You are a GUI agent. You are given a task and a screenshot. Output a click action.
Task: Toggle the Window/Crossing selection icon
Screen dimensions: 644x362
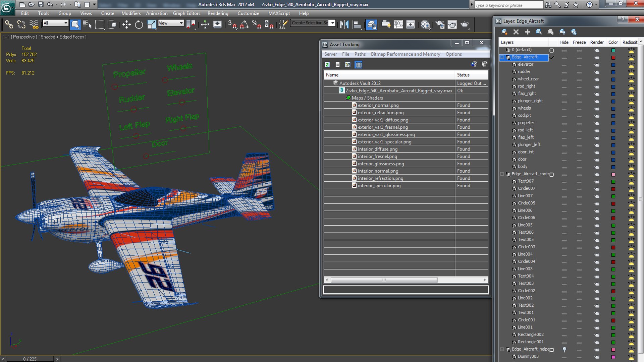[112, 24]
